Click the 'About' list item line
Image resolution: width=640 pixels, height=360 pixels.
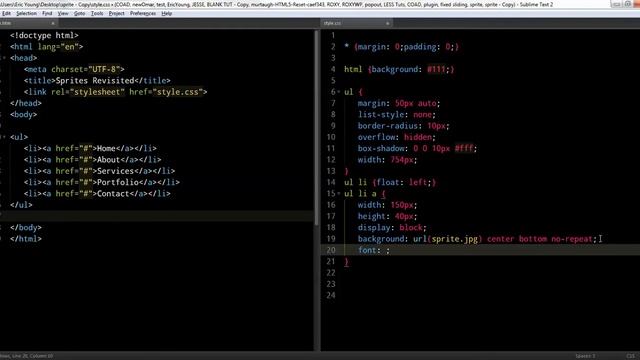coord(92,160)
